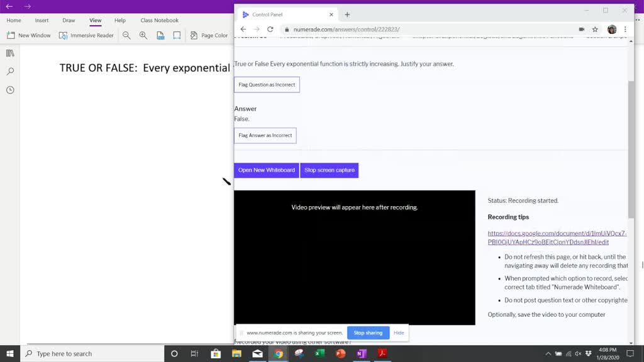Image resolution: width=644 pixels, height=362 pixels.
Task: Click the camera sharing icon in Chrome's address bar
Action: pos(581,29)
